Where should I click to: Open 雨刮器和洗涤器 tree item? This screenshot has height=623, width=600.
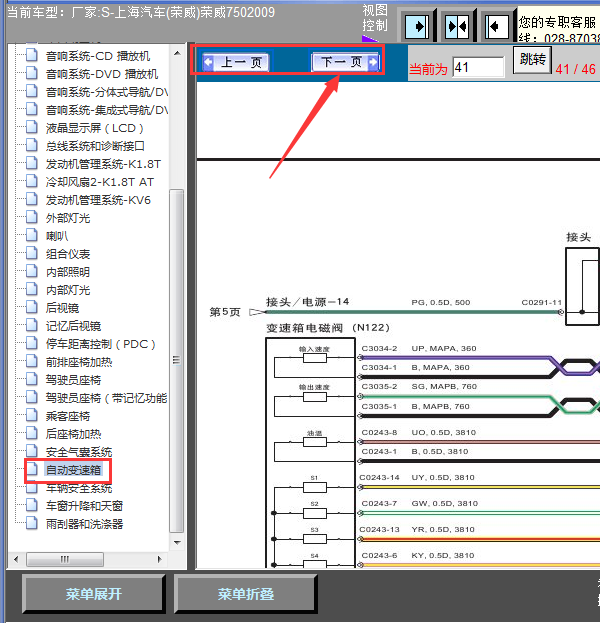point(85,524)
